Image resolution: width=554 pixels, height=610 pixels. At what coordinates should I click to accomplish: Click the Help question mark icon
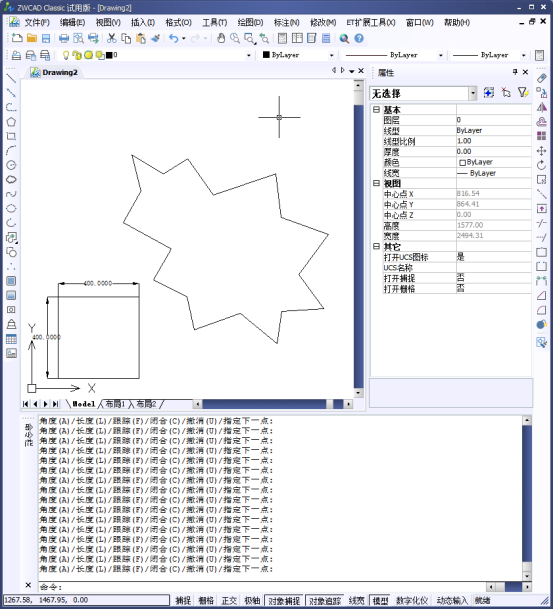[x=359, y=38]
